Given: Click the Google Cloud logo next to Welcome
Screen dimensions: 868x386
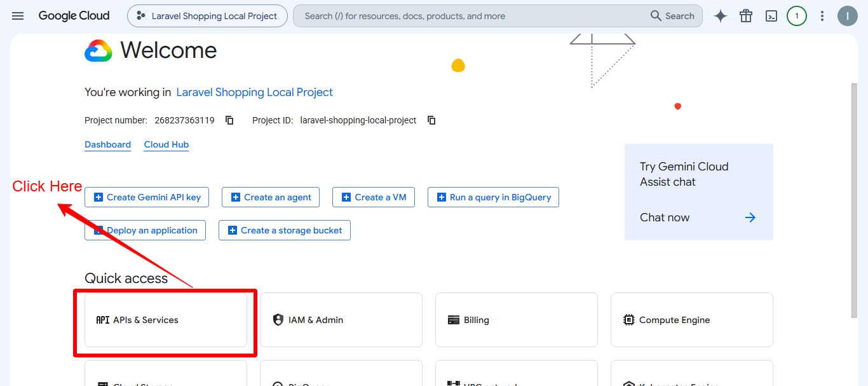Looking at the screenshot, I should (98, 50).
